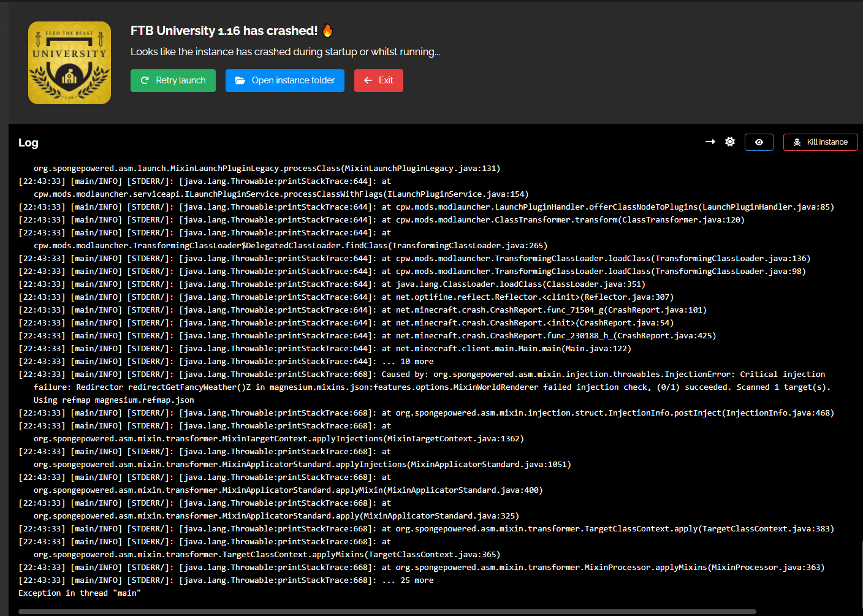The width and height of the screenshot is (863, 616).
Task: Click the Reflector.java:307 log line
Action: 346,297
